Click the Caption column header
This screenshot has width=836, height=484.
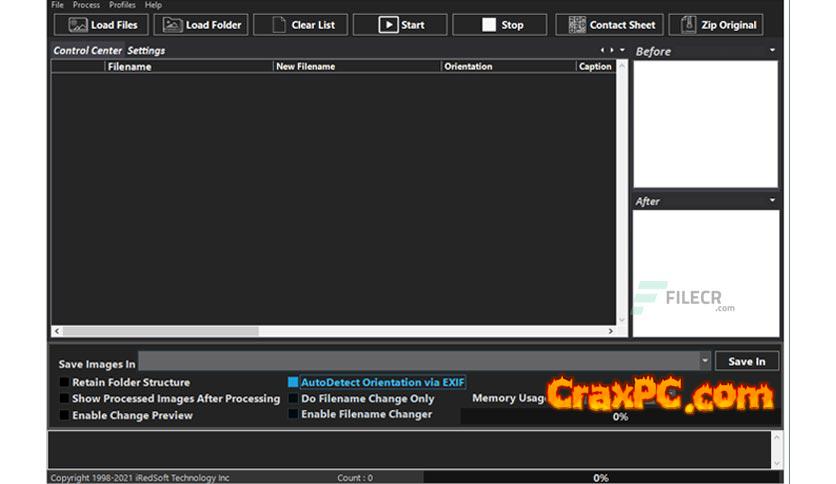point(596,67)
